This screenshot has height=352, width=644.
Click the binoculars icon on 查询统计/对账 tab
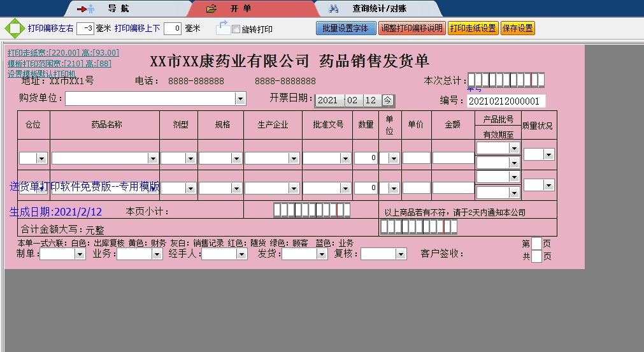[x=333, y=9]
